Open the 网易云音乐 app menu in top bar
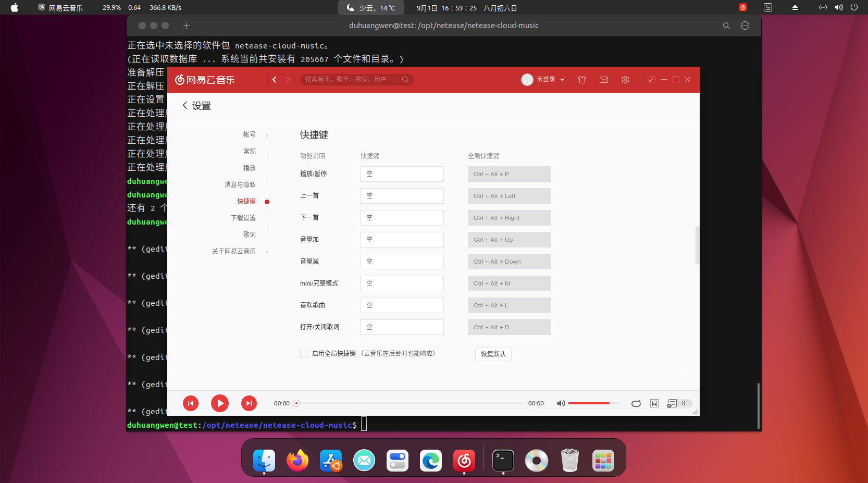The width and height of the screenshot is (868, 483). (60, 8)
